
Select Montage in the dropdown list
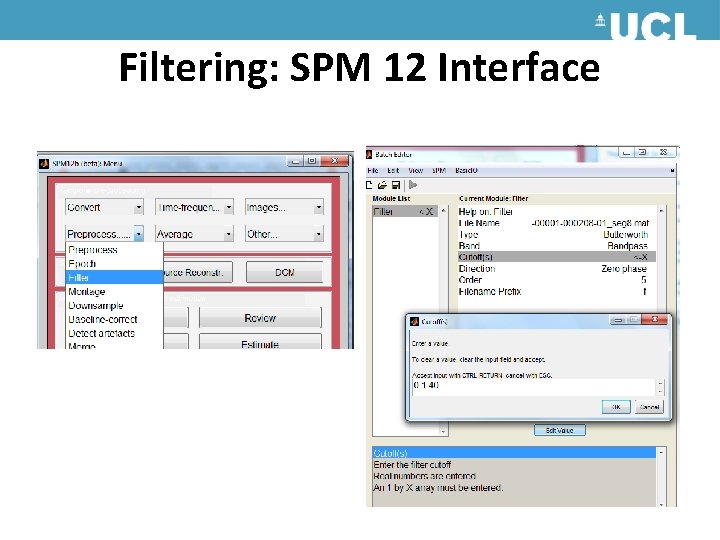click(x=114, y=292)
